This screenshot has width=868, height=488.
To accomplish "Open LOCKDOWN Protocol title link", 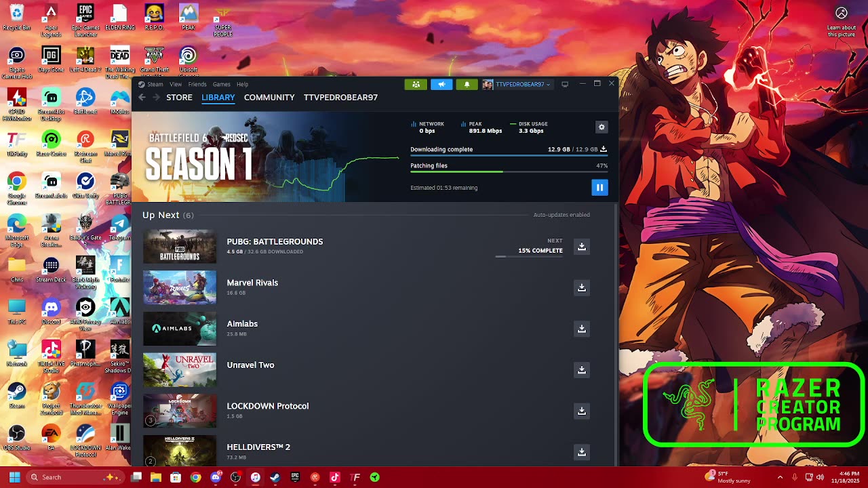I will (268, 406).
